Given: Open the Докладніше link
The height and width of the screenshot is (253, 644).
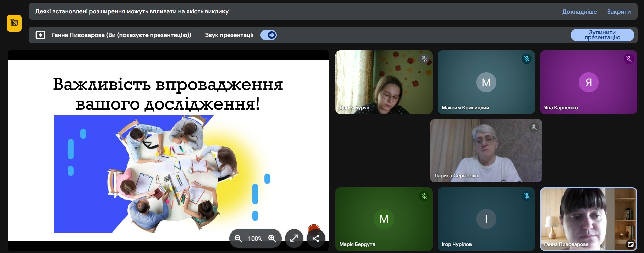Looking at the screenshot, I should 579,12.
